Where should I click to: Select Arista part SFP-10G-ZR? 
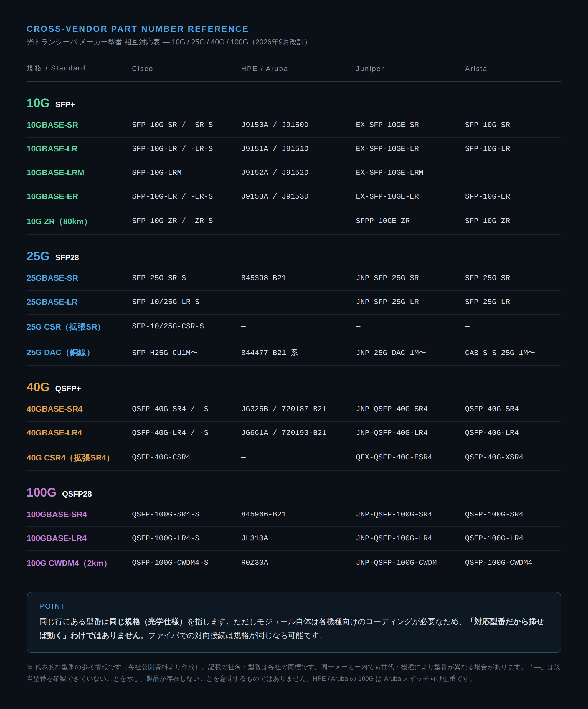[x=487, y=221]
